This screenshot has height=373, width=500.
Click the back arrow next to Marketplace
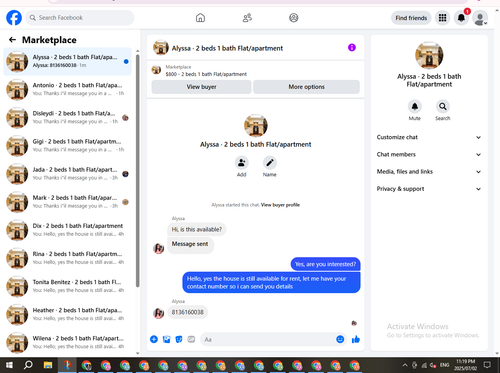click(x=12, y=40)
